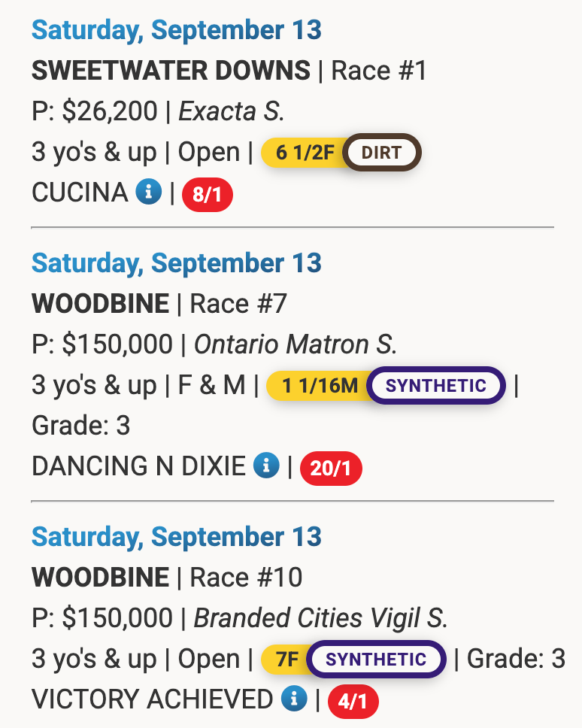
Task: Show info for VICTORY ACHIEVED via its icon
Action: [293, 699]
